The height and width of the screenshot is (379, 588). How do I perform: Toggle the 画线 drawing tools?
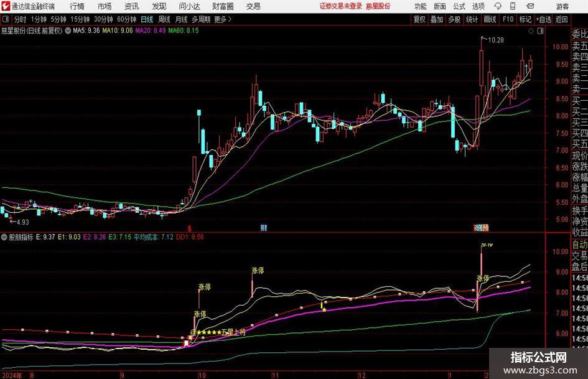point(490,19)
